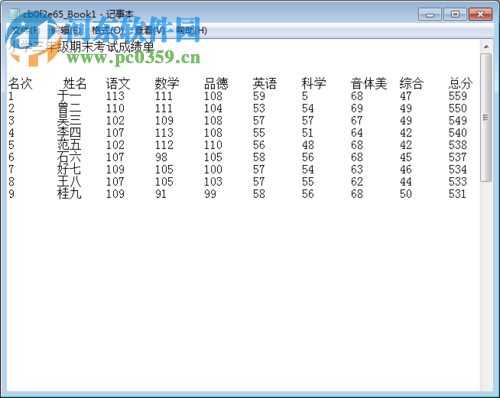
Task: Click the Notepad icon in the title bar
Action: [14, 14]
